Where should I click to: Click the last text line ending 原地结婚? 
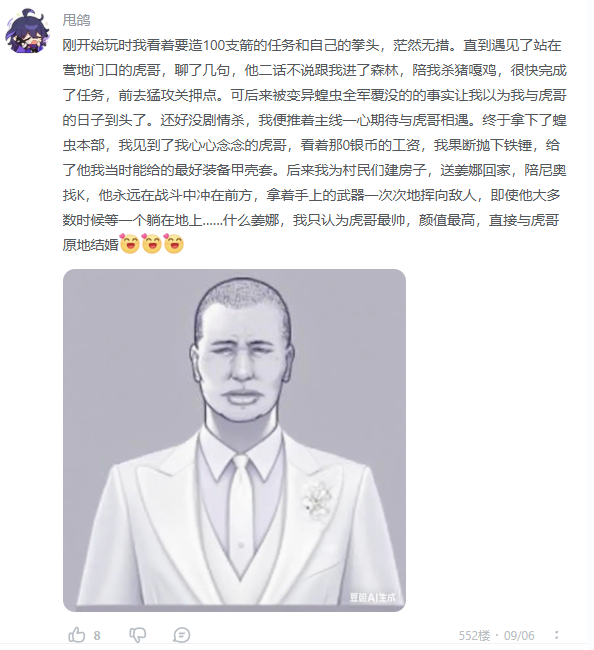pyautogui.click(x=90, y=245)
